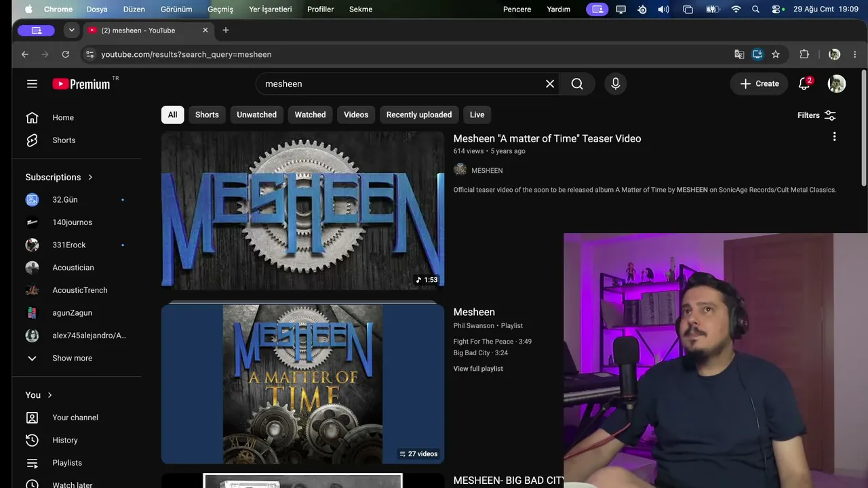The height and width of the screenshot is (488, 868).
Task: Open more actions for the Teaser Video result
Action: (834, 137)
